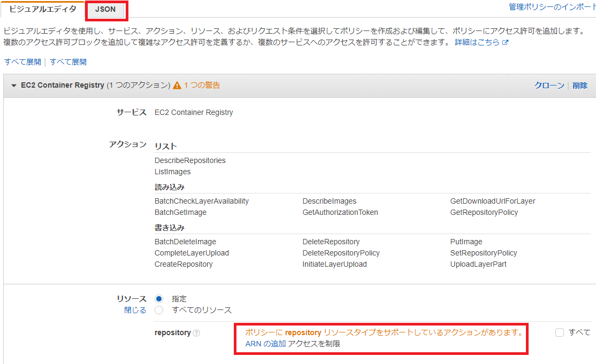The image size is (596, 364).
Task: Click SetRepositoryPolicy action
Action: 484,253
